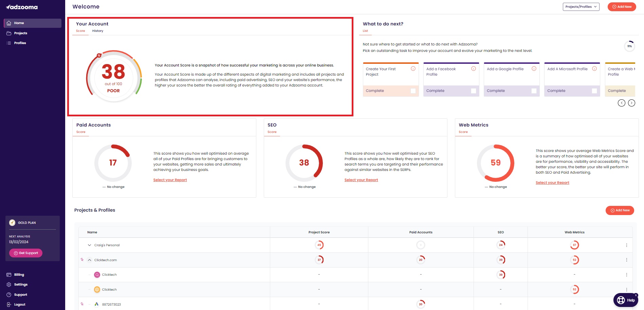Show info for Add A Microsoft Profile
The width and height of the screenshot is (644, 310).
[594, 69]
